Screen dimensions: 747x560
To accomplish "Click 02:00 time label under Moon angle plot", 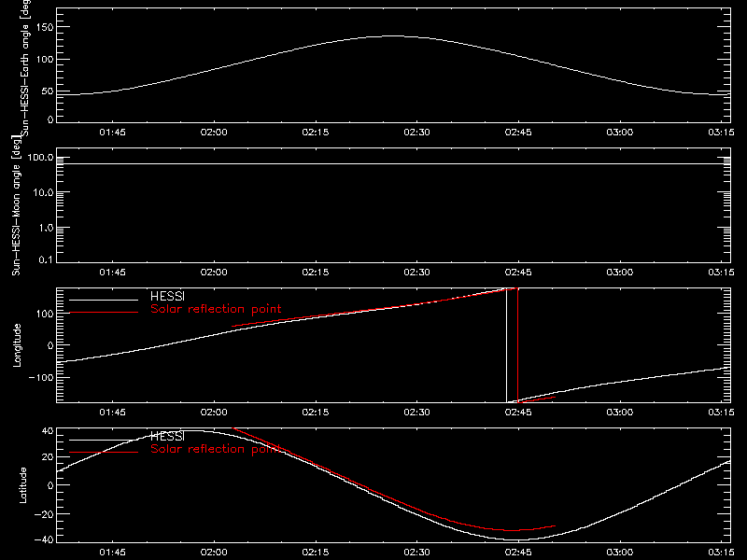I will [x=214, y=273].
